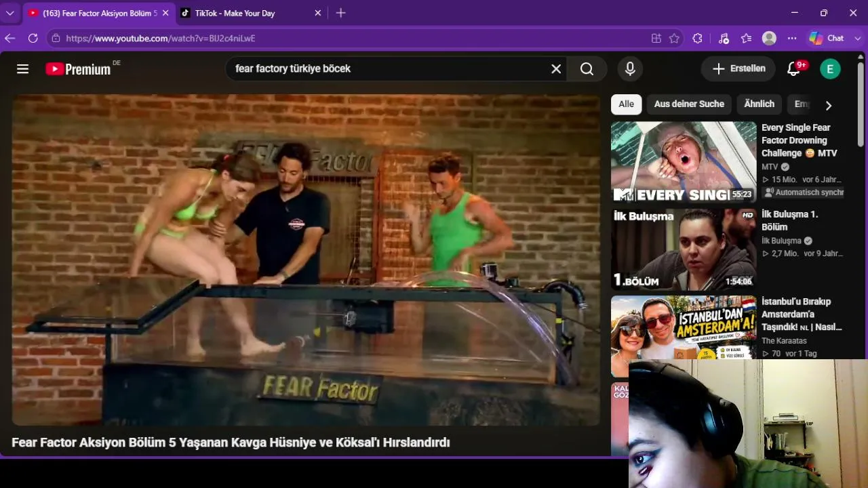
Task: Go to YouTube Premium home logo
Action: pyautogui.click(x=78, y=68)
